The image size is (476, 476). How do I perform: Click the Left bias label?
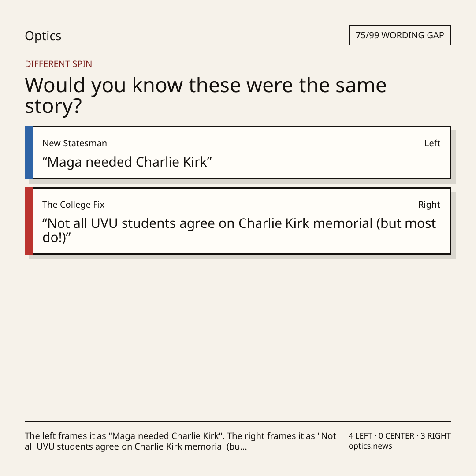tap(432, 143)
